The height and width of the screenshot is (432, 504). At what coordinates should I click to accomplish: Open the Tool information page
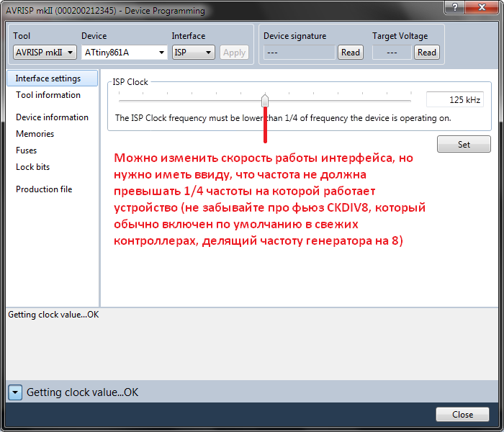[x=48, y=95]
